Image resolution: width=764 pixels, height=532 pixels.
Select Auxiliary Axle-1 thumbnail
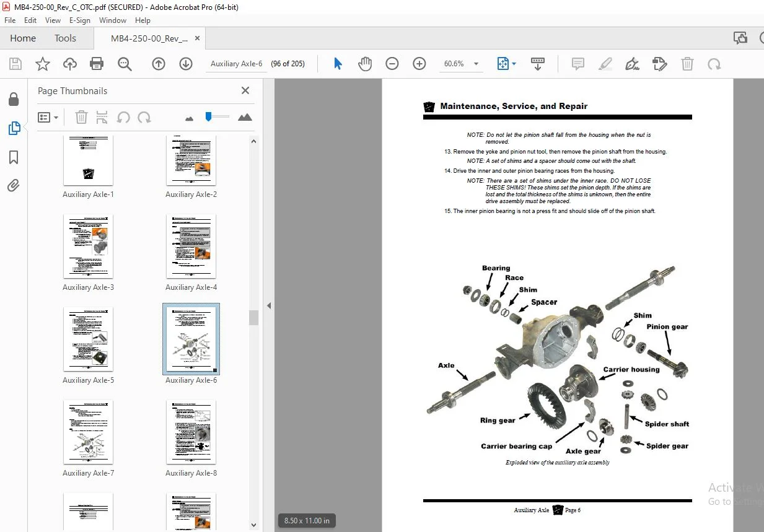click(x=88, y=160)
